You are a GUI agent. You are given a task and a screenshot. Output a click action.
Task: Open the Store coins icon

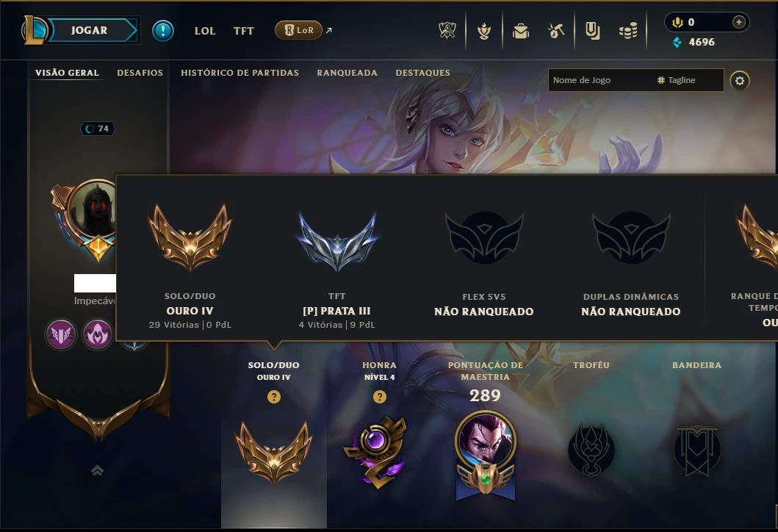[x=628, y=31]
